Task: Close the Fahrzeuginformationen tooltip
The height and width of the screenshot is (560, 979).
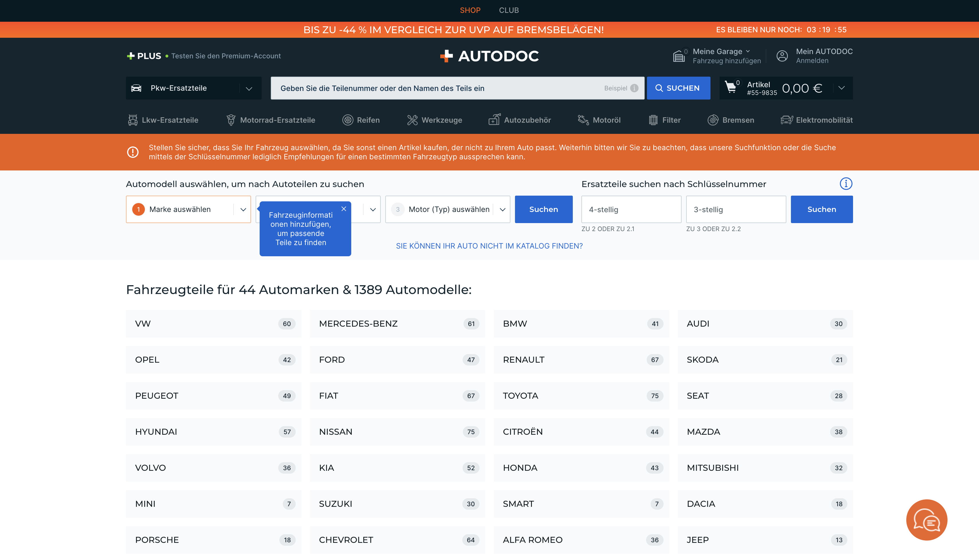Action: pyautogui.click(x=344, y=209)
